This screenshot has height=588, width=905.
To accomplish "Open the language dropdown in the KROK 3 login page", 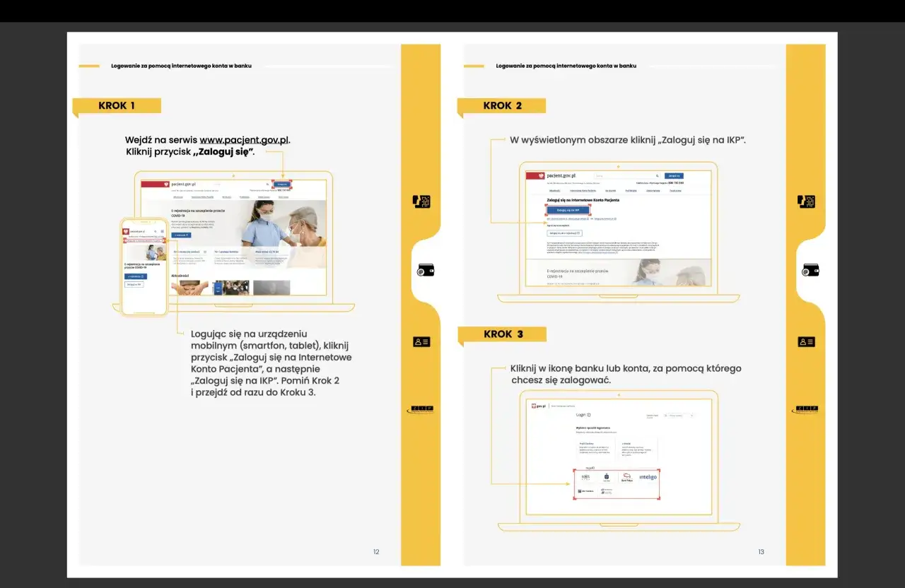I will coord(681,416).
